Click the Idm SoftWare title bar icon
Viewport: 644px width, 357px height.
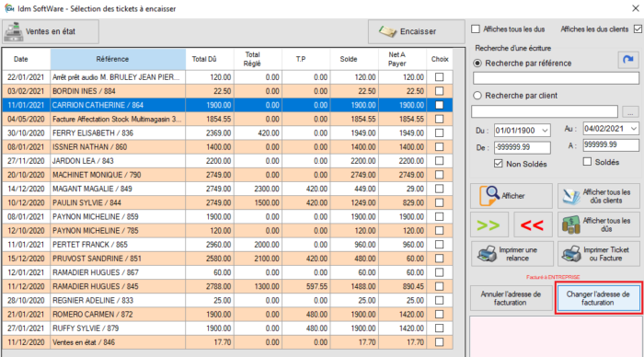pos(9,8)
